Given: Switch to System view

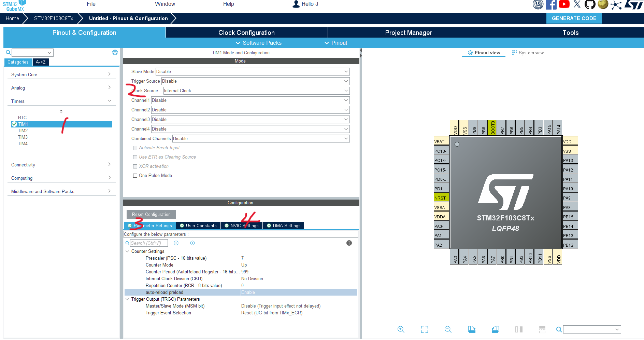Looking at the screenshot, I should tap(528, 53).
